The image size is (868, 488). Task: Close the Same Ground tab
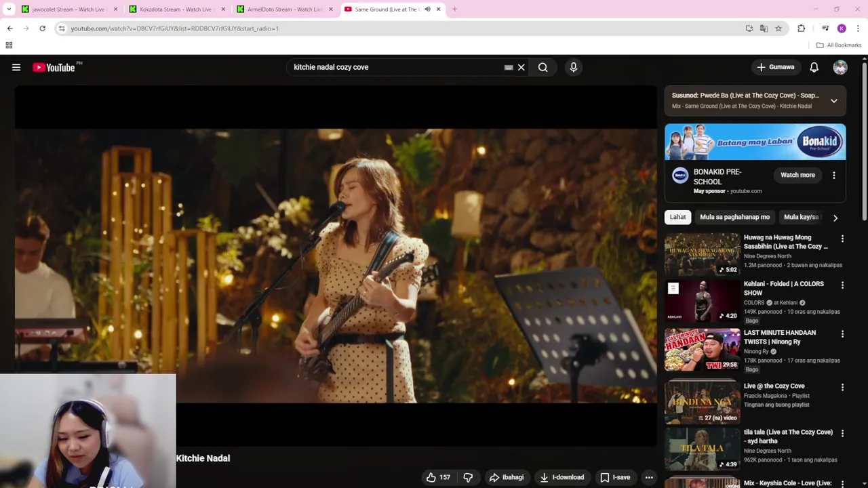point(438,9)
